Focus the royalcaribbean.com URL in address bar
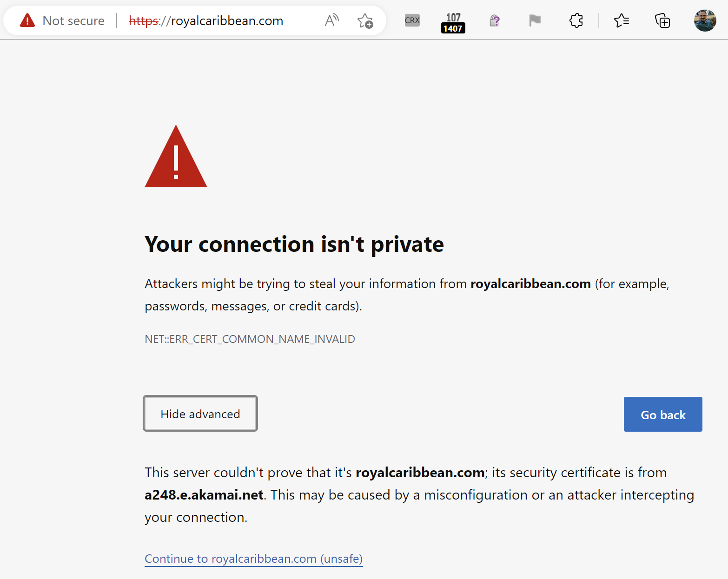Screen dimensions: 728x579 205,21
